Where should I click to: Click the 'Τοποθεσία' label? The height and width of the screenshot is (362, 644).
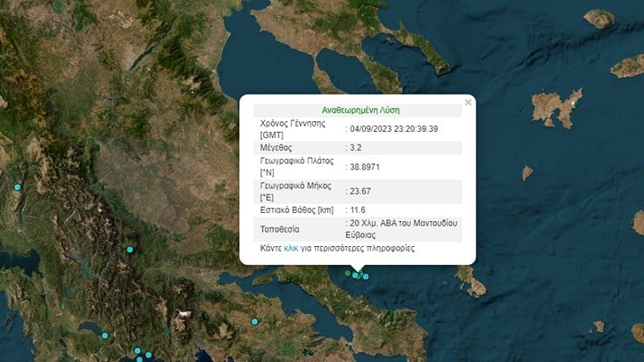click(x=280, y=229)
